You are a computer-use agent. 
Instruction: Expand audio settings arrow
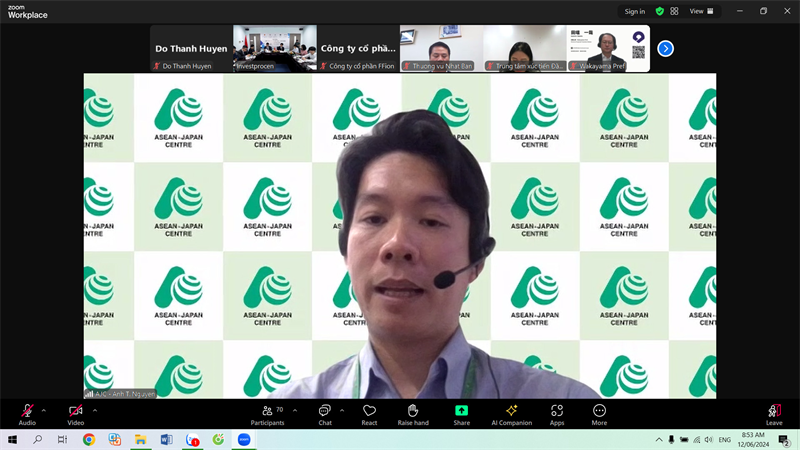[43, 409]
